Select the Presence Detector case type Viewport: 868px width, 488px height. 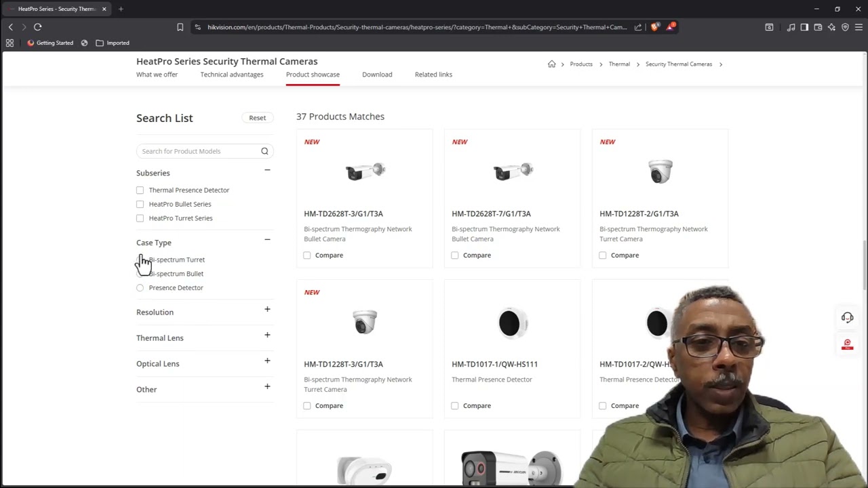(x=140, y=288)
